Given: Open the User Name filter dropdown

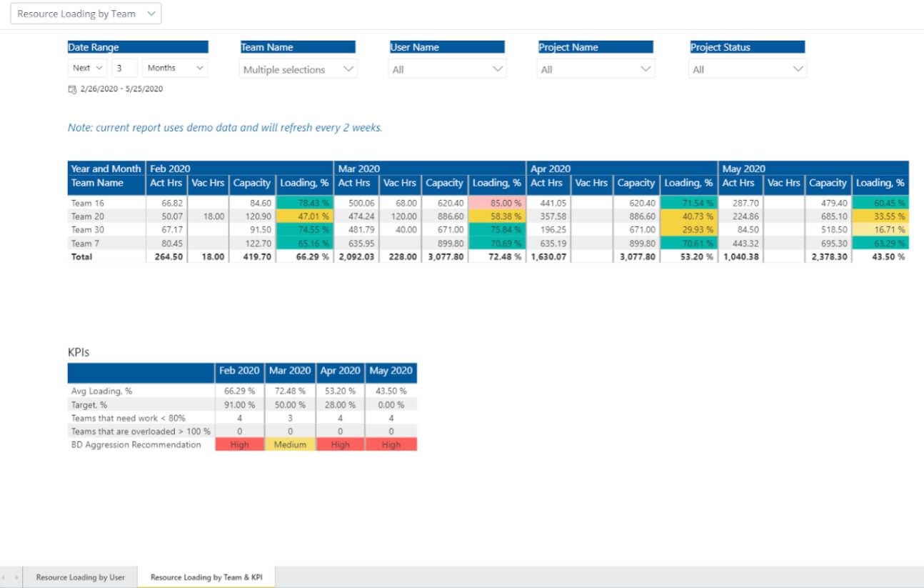Looking at the screenshot, I should coord(447,69).
